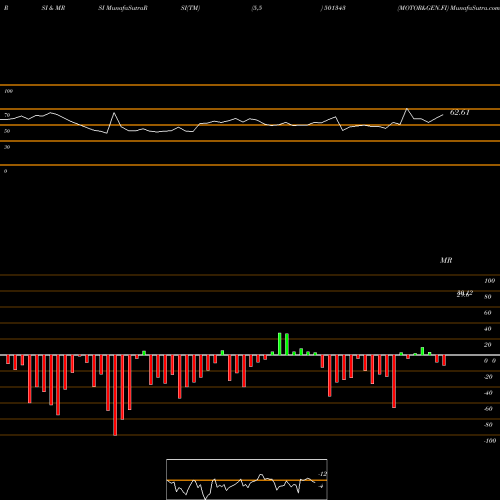This screenshot has width=500, height=500.
Task: Click the MR axis label -60
Action: 488,409
